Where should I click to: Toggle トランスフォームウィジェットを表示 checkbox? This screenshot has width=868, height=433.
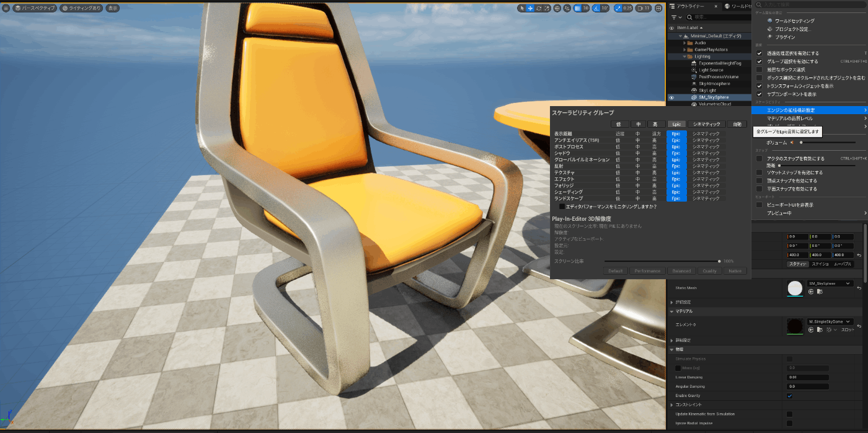[x=759, y=86]
